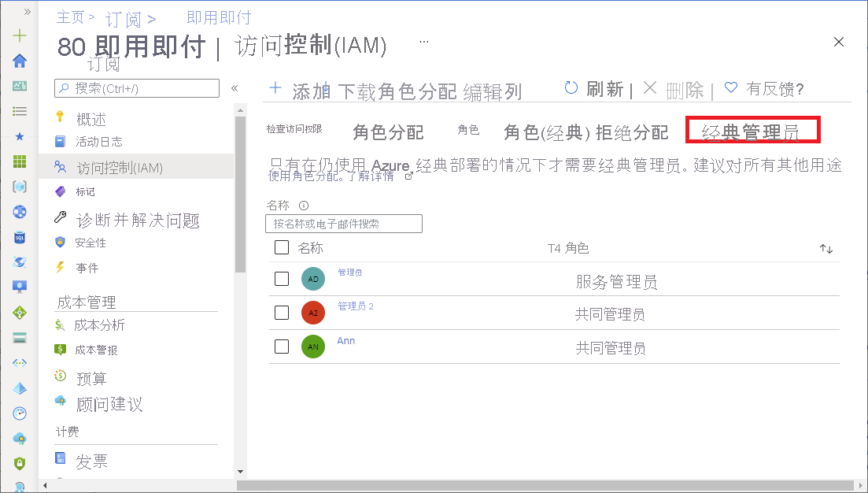This screenshot has height=493, width=868.
Task: Open Virtual networks icon
Action: [20, 363]
